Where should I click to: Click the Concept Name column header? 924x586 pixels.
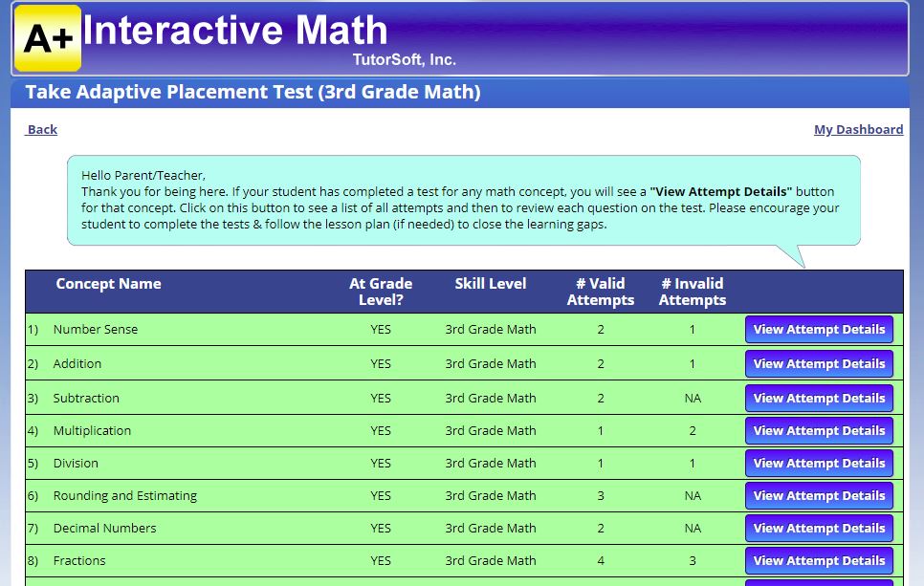click(108, 283)
